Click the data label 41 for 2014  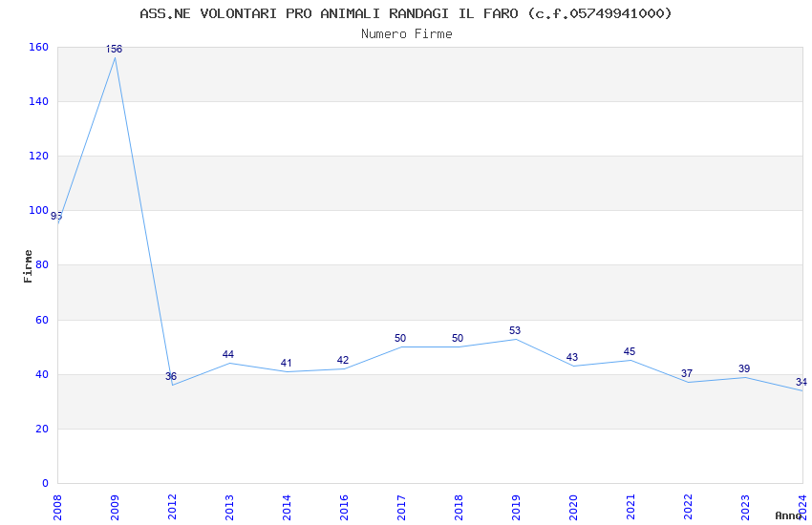tap(286, 363)
